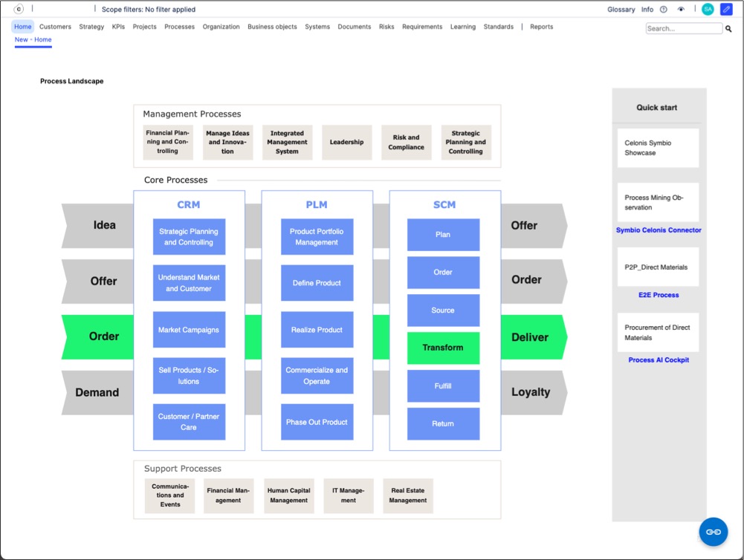Follow the Symbio Celonis Connector link
Viewport: 744px width, 560px height.
(x=659, y=230)
